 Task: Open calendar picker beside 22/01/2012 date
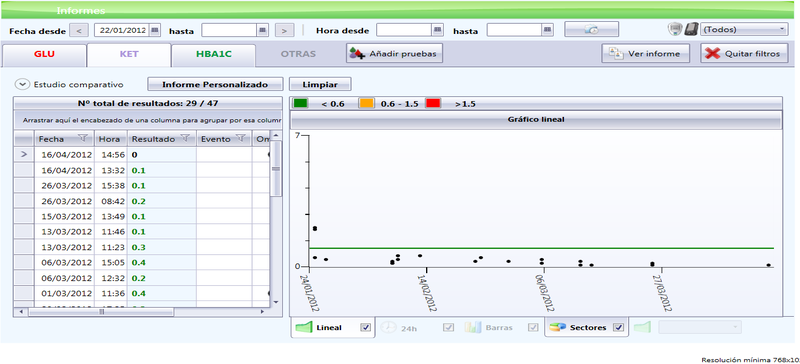(x=155, y=30)
